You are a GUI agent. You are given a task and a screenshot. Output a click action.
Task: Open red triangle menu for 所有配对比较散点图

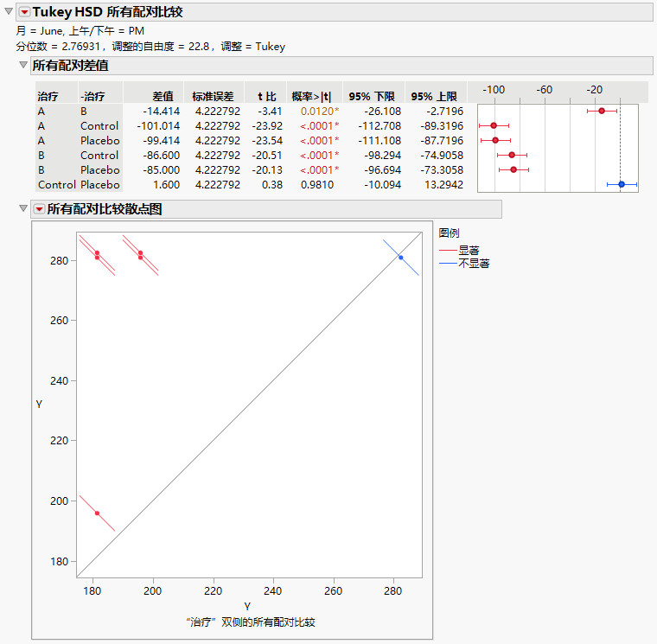pos(40,209)
